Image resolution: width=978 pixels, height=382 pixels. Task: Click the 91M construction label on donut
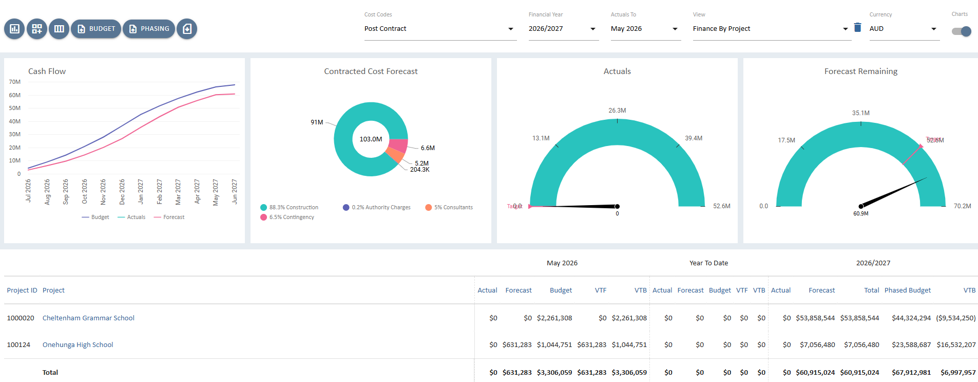coord(316,122)
